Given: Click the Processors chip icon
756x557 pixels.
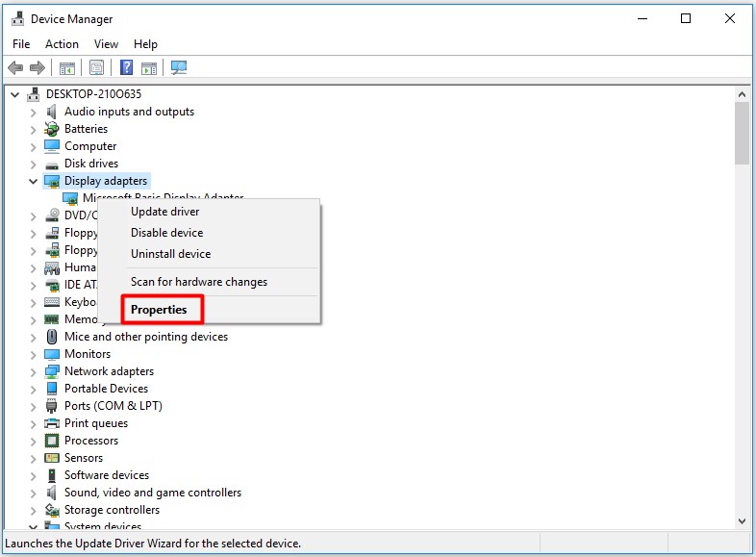Looking at the screenshot, I should (x=52, y=441).
